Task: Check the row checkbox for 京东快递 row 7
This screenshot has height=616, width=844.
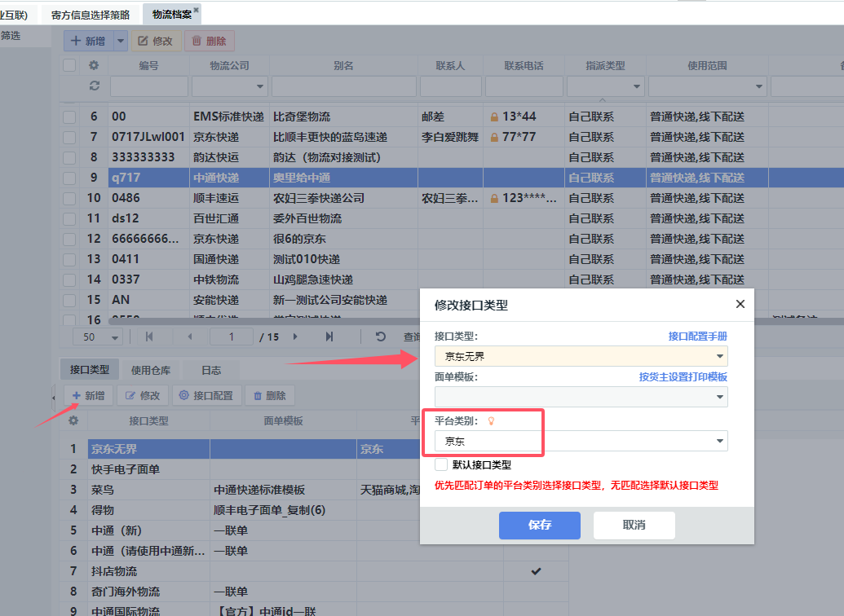Action: click(x=70, y=137)
